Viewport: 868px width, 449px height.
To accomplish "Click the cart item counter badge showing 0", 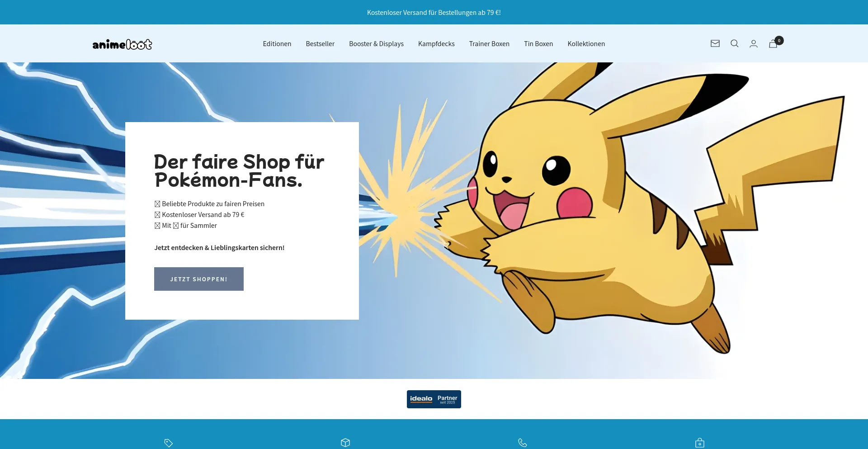I will (x=779, y=40).
